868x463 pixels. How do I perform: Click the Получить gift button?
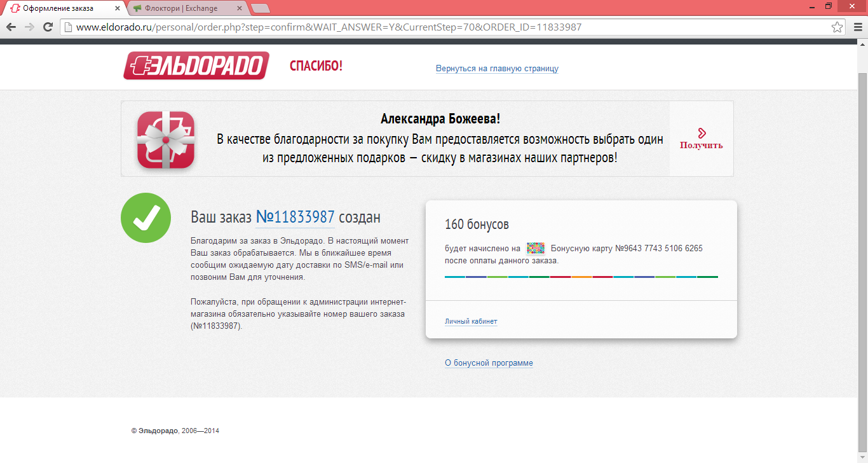pos(702,145)
